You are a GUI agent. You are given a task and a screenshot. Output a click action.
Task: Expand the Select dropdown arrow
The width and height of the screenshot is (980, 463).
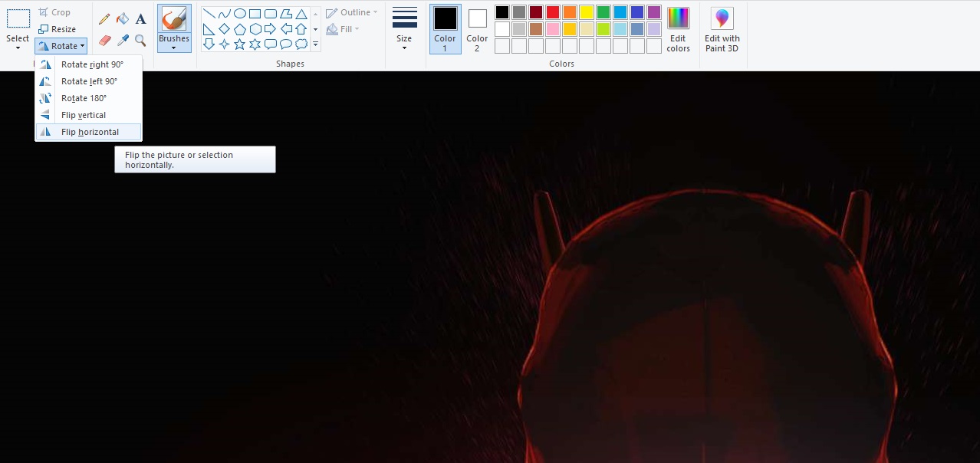click(18, 48)
